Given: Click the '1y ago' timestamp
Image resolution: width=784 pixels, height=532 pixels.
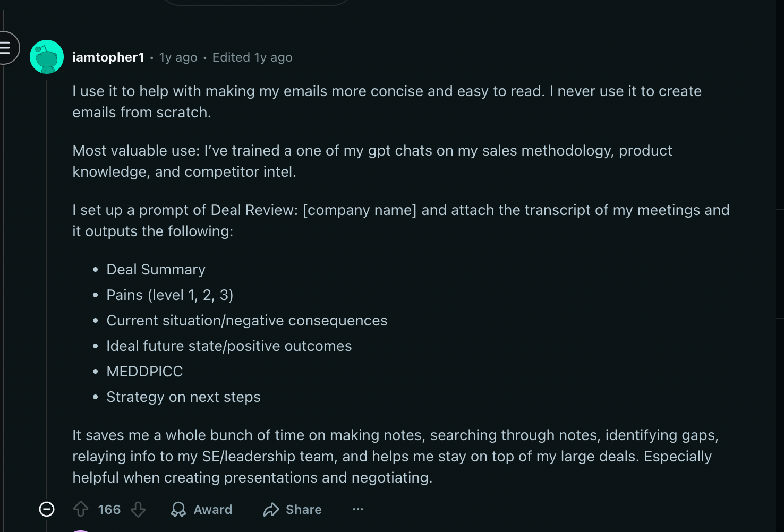Looking at the screenshot, I should [178, 57].
